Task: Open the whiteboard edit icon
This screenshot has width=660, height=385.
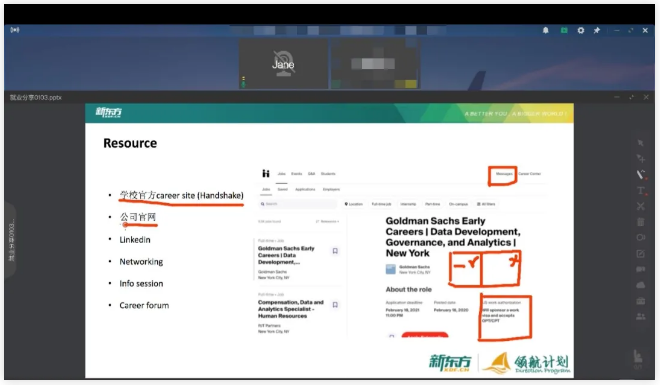Action: [x=641, y=253]
